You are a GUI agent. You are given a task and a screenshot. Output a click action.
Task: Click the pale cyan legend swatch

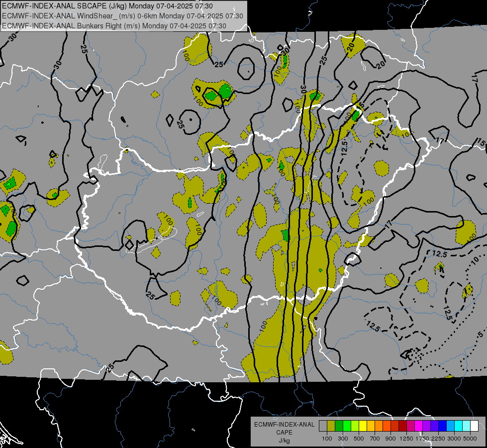[x=467, y=426]
